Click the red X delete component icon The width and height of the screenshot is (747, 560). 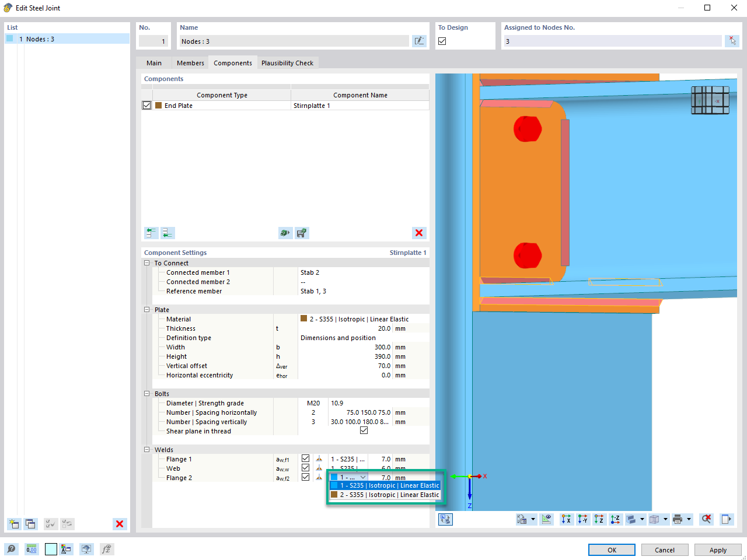[x=419, y=233]
